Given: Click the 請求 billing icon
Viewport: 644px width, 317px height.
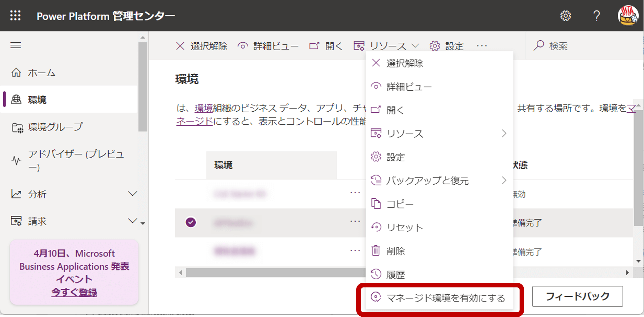Looking at the screenshot, I should coord(16,221).
